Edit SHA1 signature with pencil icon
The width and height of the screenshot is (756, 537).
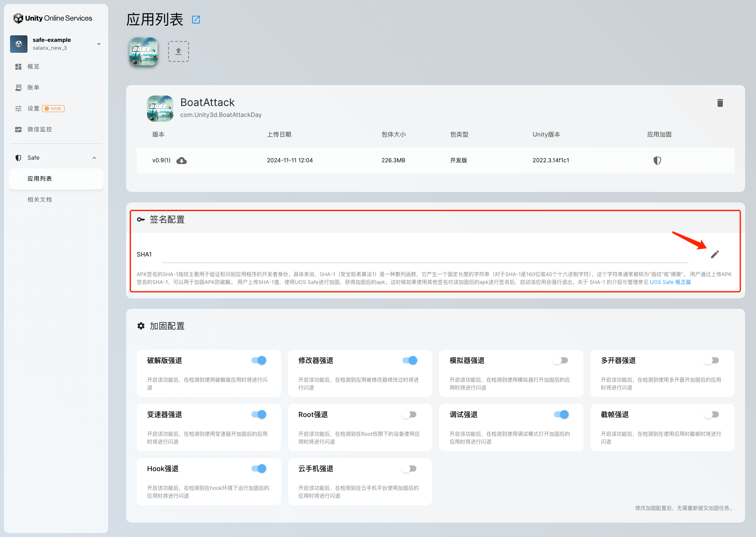(715, 254)
